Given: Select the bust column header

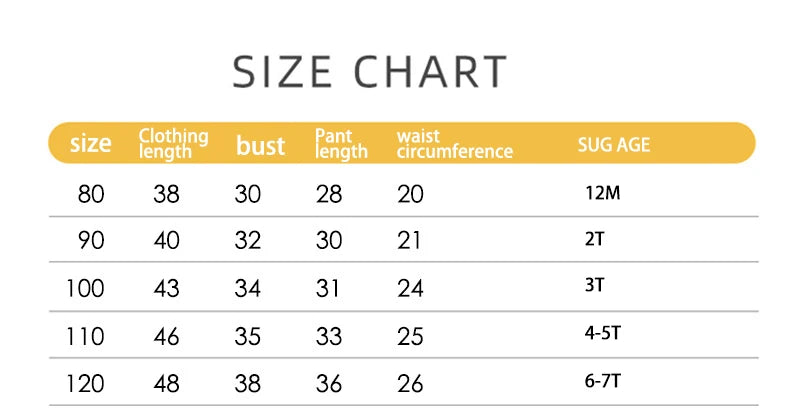Looking at the screenshot, I should [x=260, y=145].
